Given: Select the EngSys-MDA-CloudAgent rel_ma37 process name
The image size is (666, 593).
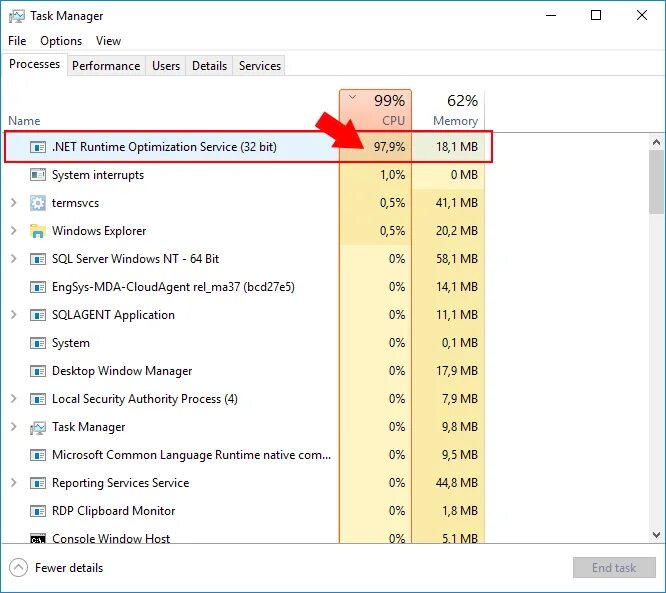Looking at the screenshot, I should [173, 287].
